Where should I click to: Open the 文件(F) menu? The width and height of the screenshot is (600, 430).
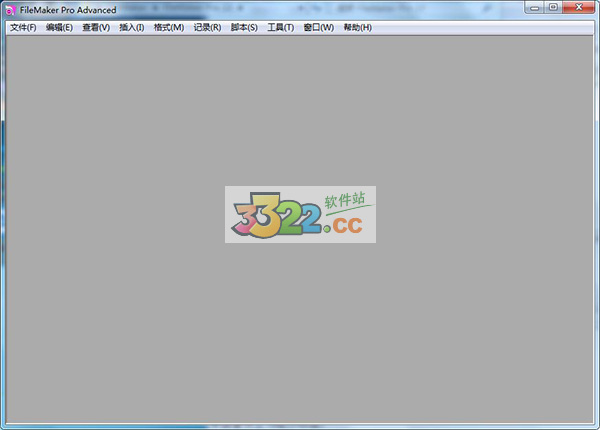point(23,28)
